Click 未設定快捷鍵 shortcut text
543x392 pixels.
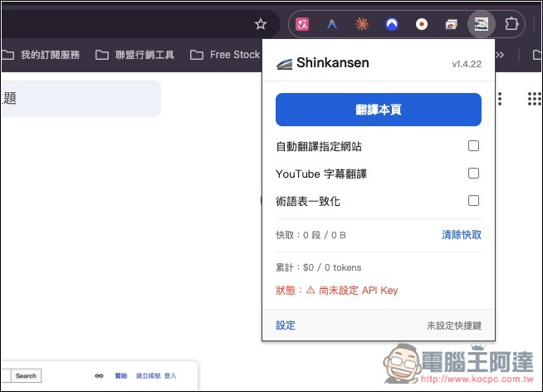(x=454, y=326)
